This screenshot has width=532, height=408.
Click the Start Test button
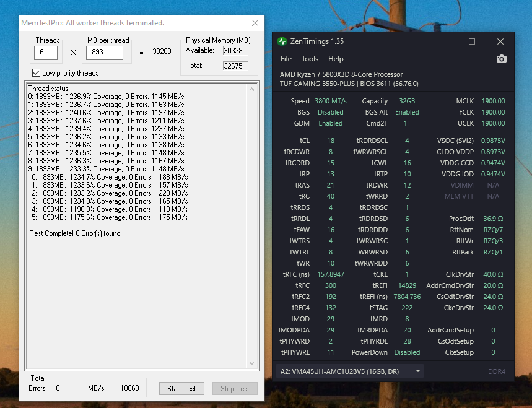pyautogui.click(x=181, y=388)
